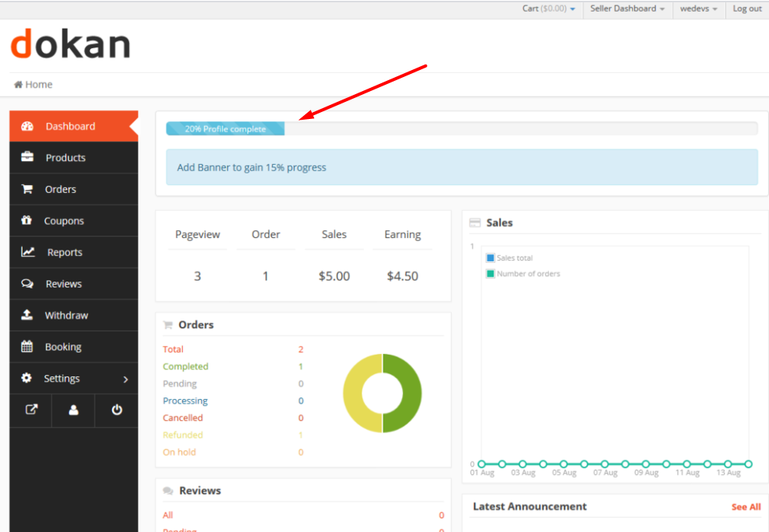
Task: Click the 13 Aug data point on sales chart
Action: tap(728, 464)
